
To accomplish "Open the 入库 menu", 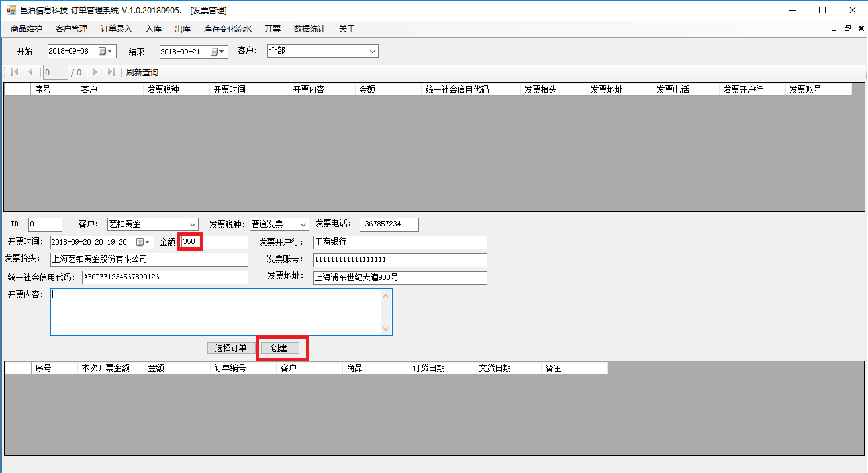I will tap(154, 28).
